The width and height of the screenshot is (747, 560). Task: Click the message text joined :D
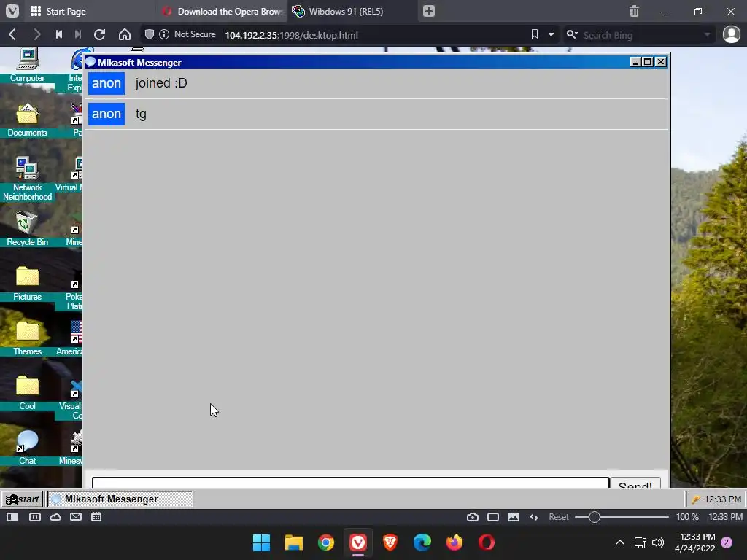(161, 83)
